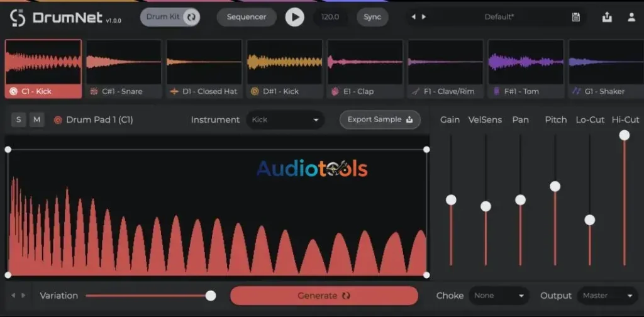Click the v1.0.0 version text

[113, 21]
